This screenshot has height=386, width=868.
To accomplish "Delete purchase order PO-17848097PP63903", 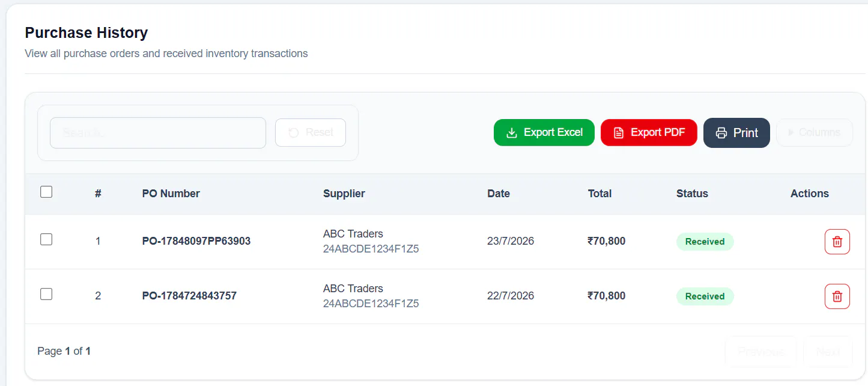I will [x=837, y=242].
